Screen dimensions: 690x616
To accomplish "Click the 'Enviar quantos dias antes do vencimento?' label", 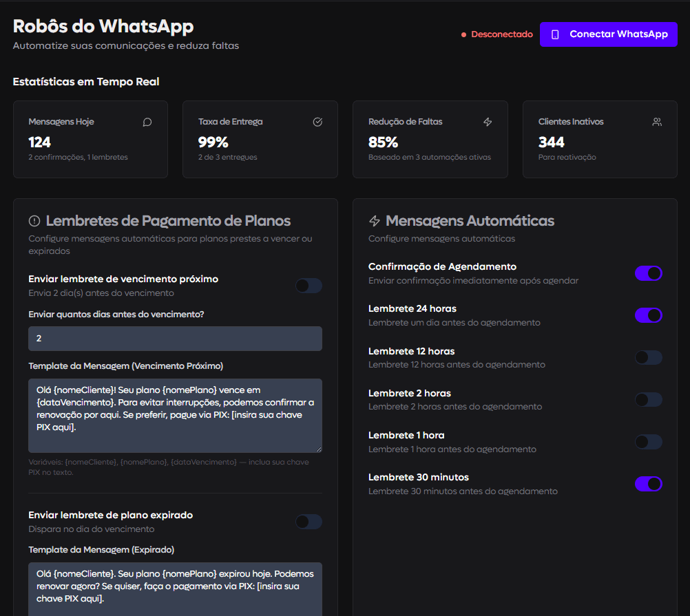I will click(116, 315).
